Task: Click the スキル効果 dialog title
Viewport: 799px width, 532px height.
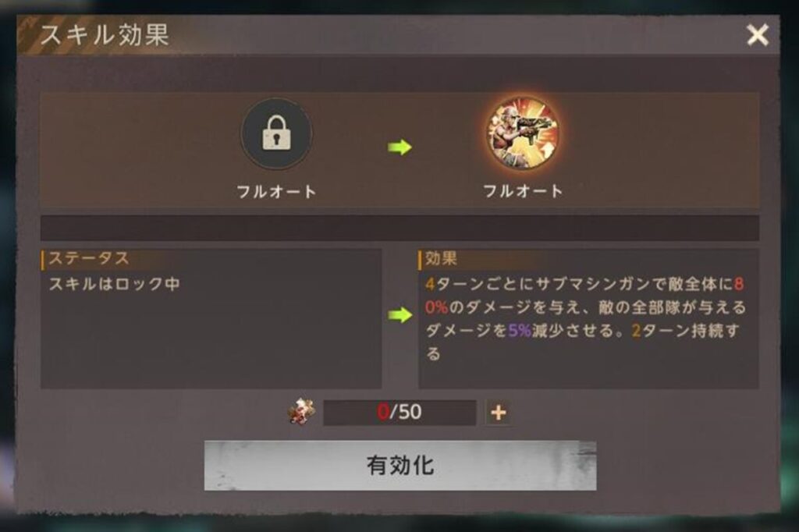Action: 105,35
